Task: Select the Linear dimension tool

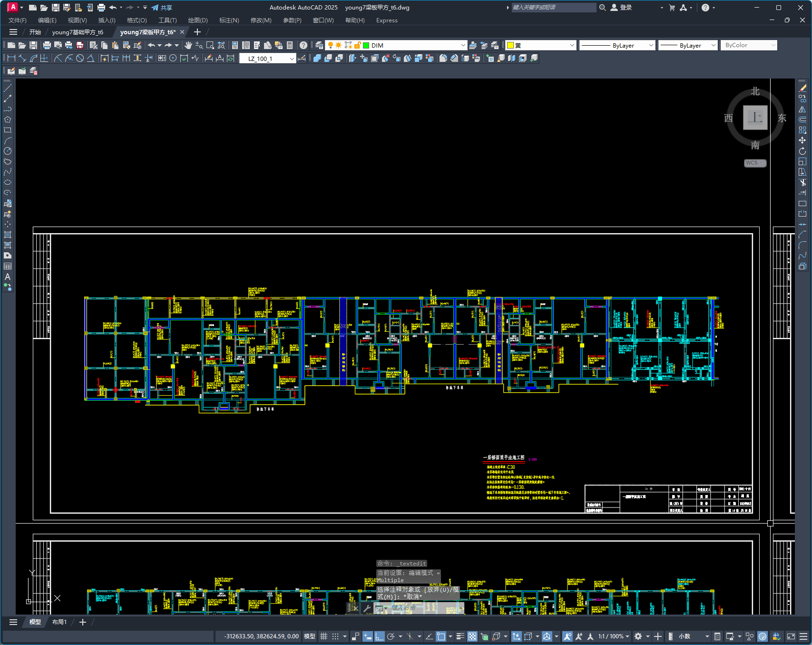Action: click(11, 58)
